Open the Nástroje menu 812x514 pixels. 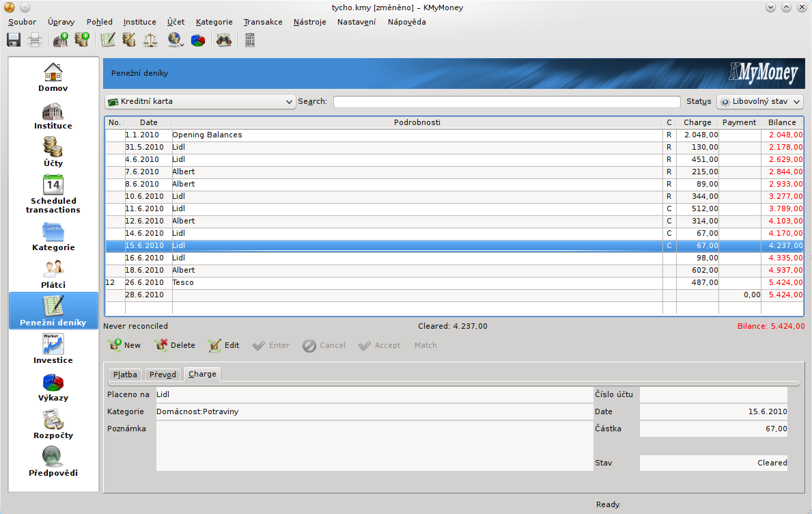[x=309, y=22]
